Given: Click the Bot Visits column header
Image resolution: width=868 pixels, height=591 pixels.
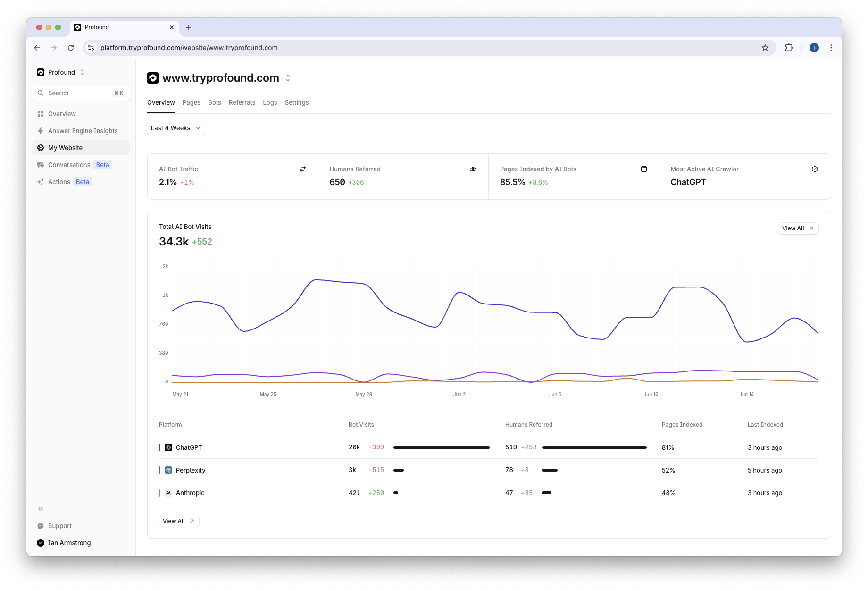Looking at the screenshot, I should click(361, 425).
